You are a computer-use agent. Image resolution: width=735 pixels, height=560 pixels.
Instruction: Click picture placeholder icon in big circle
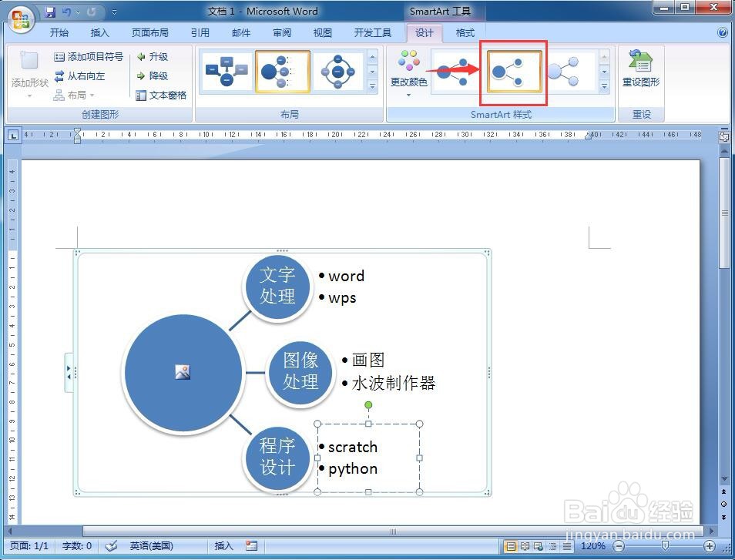click(x=183, y=372)
